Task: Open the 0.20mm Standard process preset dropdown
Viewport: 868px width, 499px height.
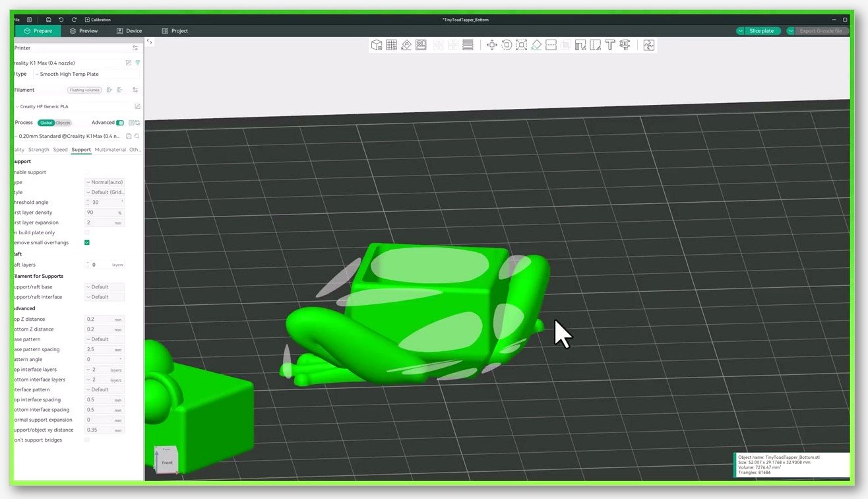Action: [69, 136]
